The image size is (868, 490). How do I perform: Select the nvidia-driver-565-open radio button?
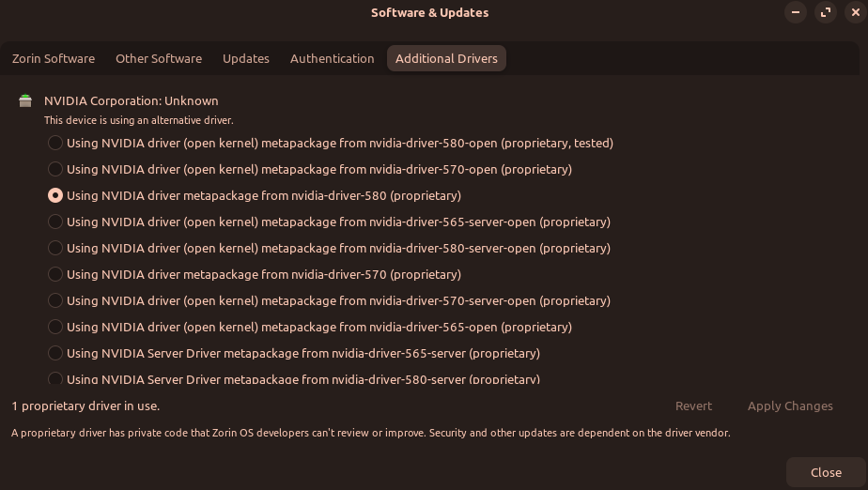coord(55,328)
